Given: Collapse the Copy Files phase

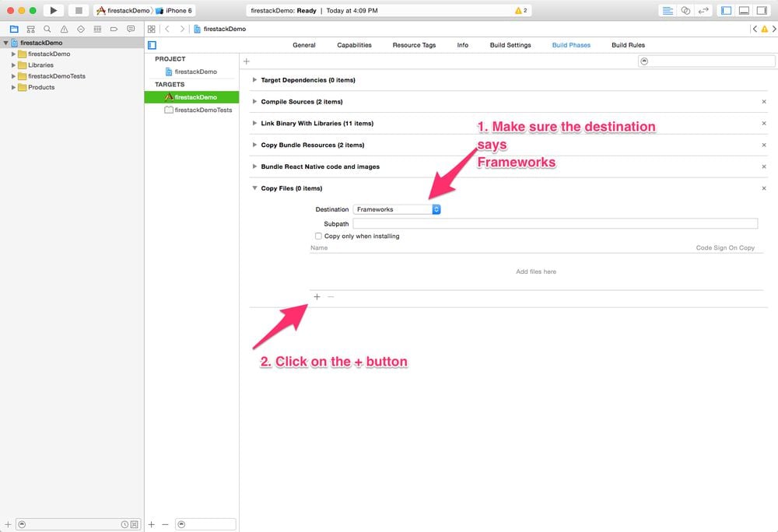Looking at the screenshot, I should (x=254, y=188).
